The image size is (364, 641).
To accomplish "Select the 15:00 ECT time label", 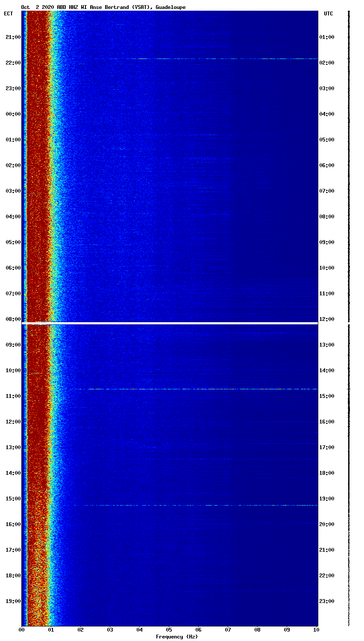I will pyautogui.click(x=13, y=499).
